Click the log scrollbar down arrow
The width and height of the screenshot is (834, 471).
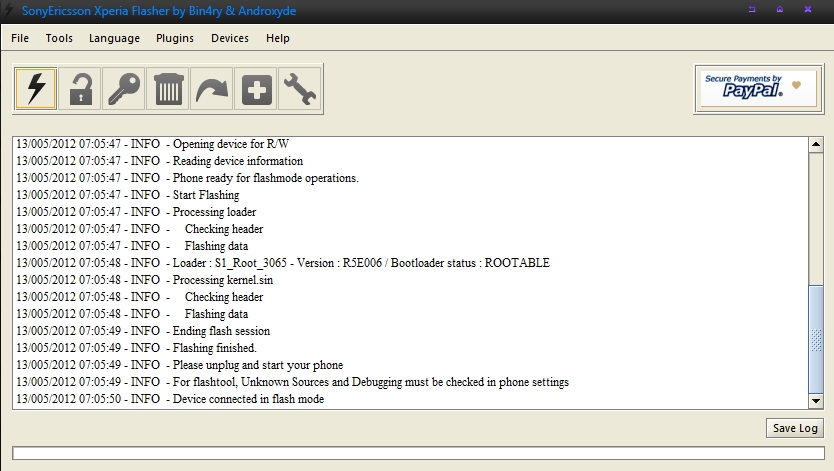click(816, 400)
